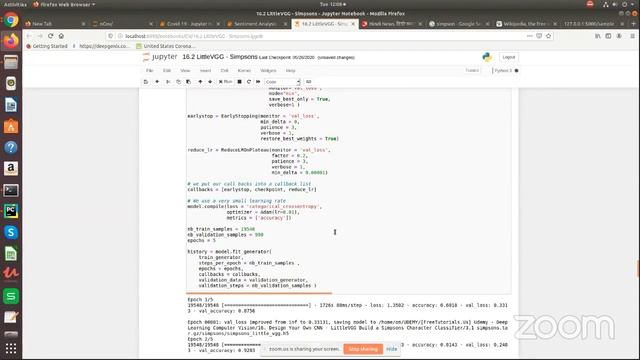Click Stop Sharing in the Zoom bar
Viewport: 640px width, 360px height.
(x=363, y=349)
